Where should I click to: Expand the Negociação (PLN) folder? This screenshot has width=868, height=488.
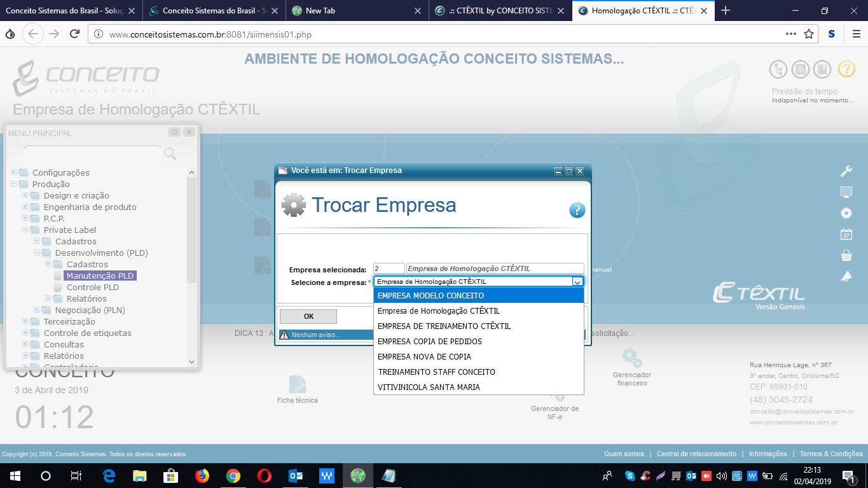(37, 310)
